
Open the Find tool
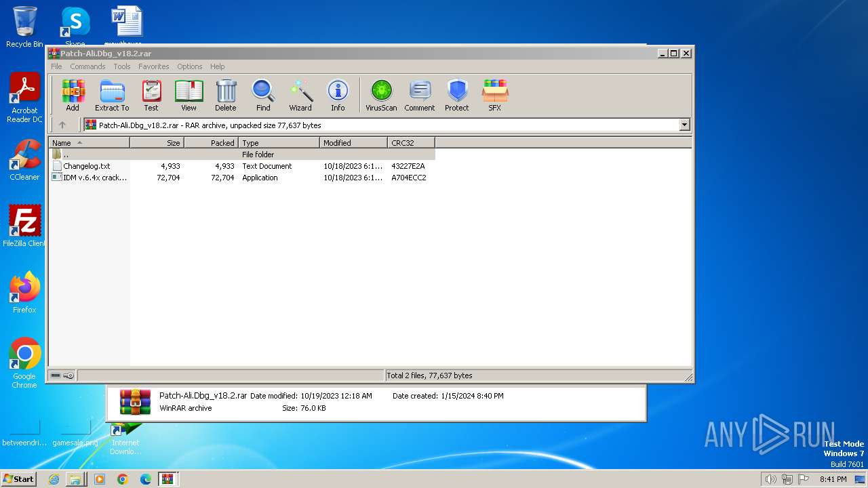tap(263, 96)
